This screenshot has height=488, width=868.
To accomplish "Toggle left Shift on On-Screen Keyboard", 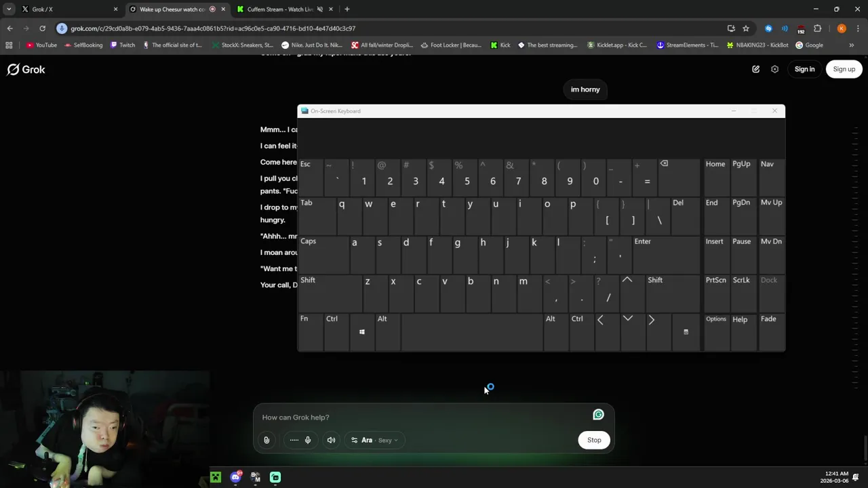I will pyautogui.click(x=329, y=293).
